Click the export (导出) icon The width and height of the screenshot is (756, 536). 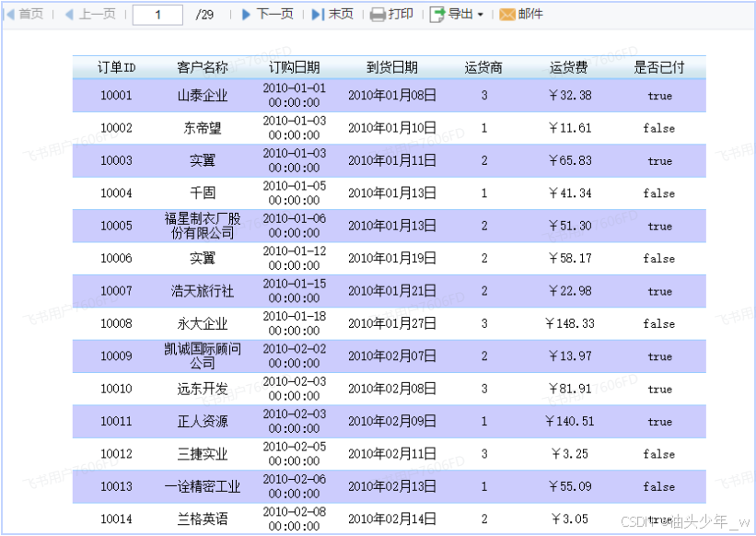click(x=436, y=15)
